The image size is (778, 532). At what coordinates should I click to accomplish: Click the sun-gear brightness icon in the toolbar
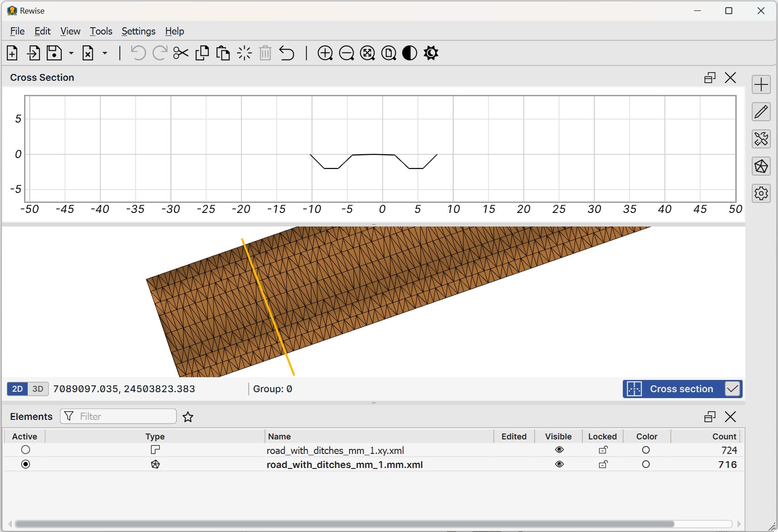click(x=431, y=53)
